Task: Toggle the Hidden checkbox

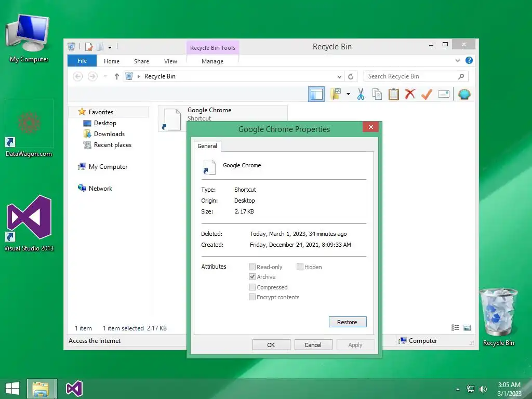Action: tap(300, 267)
